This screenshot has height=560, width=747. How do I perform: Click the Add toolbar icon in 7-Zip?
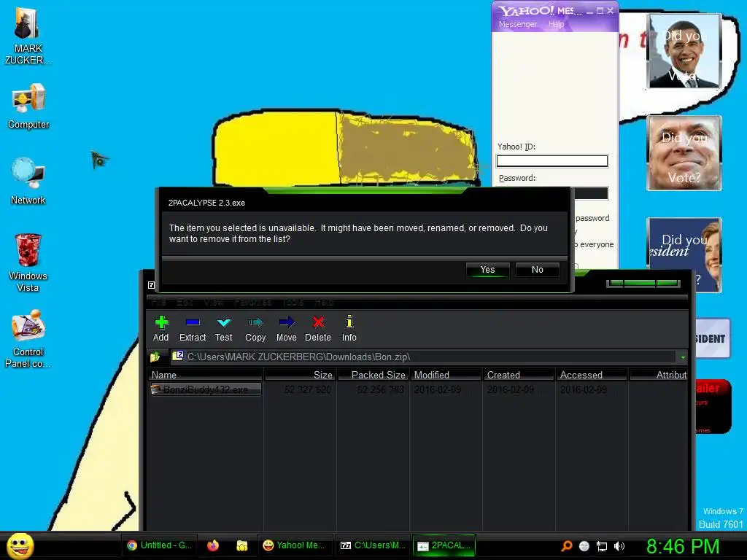pyautogui.click(x=161, y=329)
